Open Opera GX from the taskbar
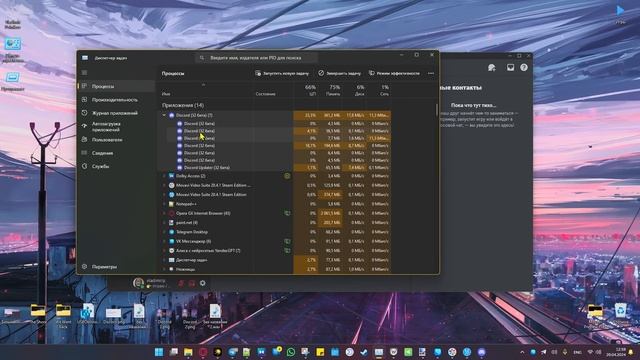The image size is (640, 360). coord(203,352)
